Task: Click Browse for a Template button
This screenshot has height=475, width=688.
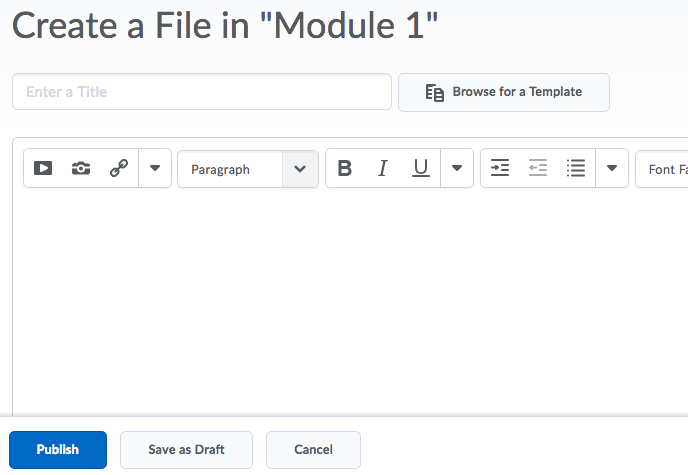Action: click(x=504, y=92)
